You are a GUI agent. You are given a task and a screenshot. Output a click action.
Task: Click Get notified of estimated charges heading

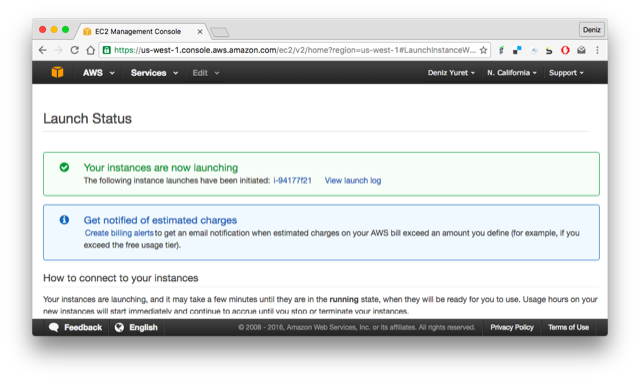[160, 220]
